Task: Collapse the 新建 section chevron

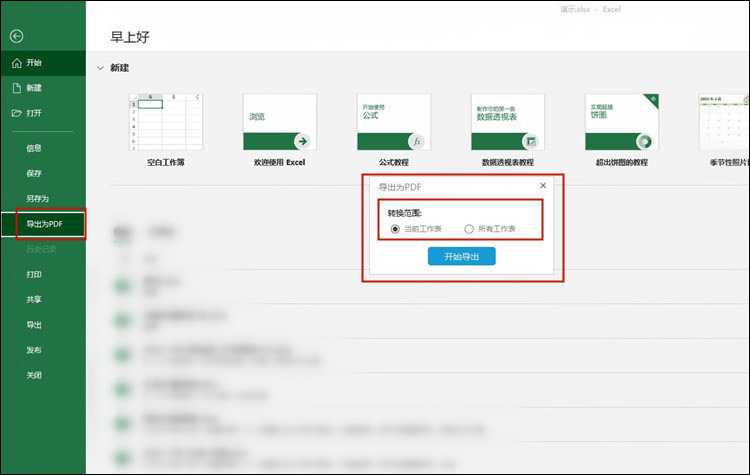Action: [x=100, y=68]
